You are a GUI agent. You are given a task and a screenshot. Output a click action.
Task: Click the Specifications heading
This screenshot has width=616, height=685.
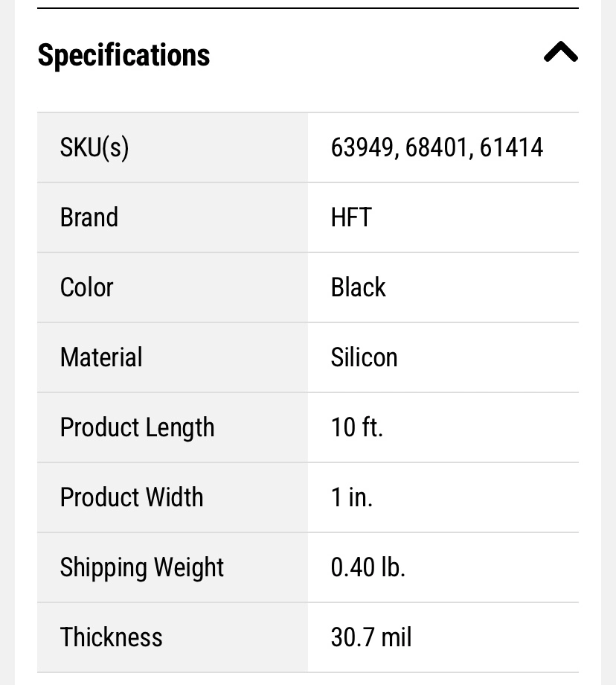[x=123, y=55]
